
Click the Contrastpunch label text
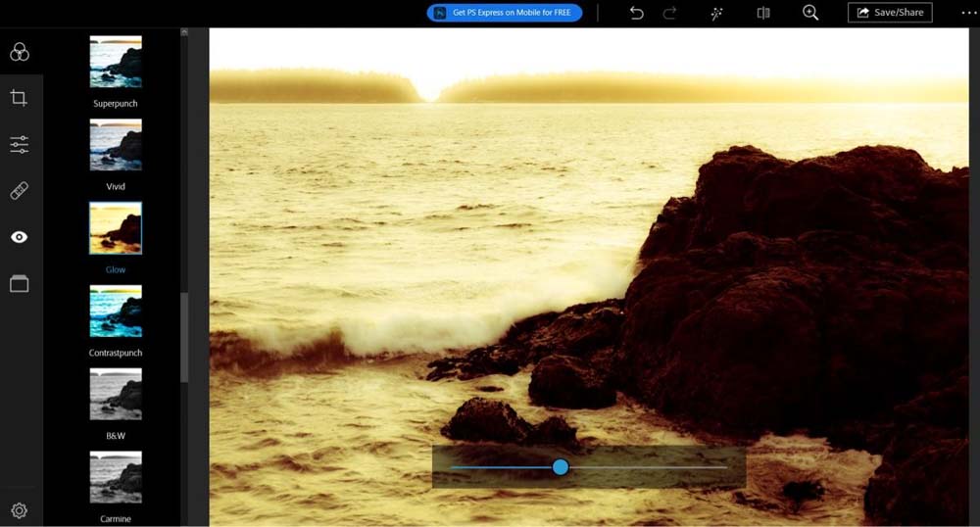coord(116,353)
